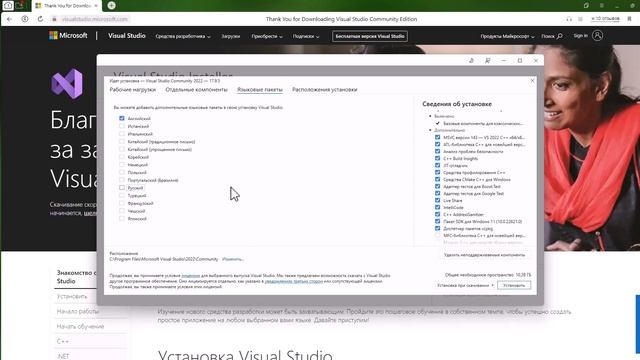Uncheck the Windows 11 SDK package
The height and width of the screenshot is (360, 640).
[x=438, y=221]
